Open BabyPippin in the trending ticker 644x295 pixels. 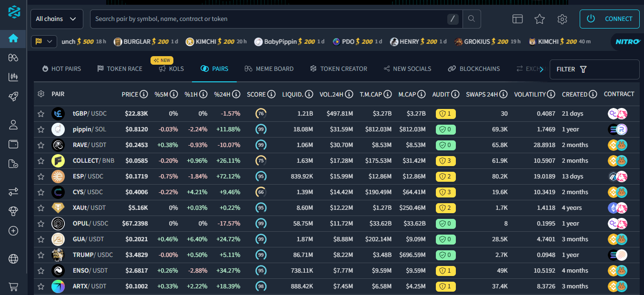(290, 42)
